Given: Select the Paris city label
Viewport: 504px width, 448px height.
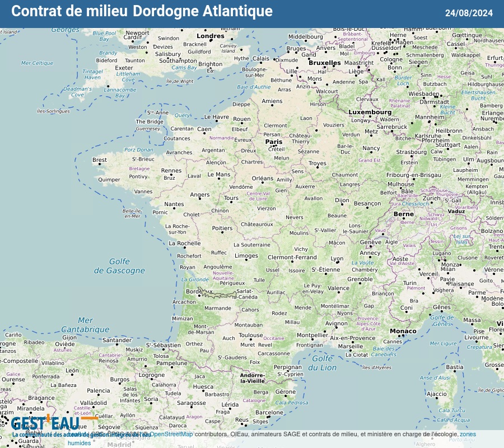Looking at the screenshot, I should point(274,142).
